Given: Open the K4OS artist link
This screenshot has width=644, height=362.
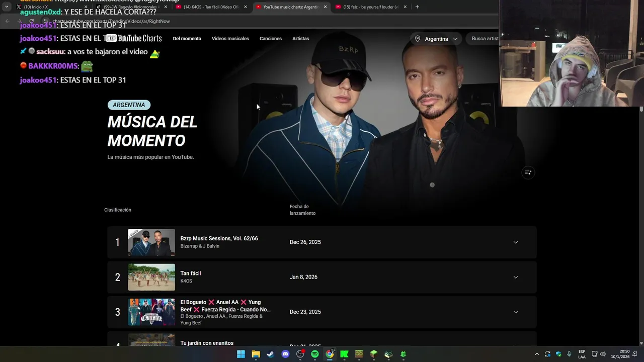Looking at the screenshot, I should (186, 281).
